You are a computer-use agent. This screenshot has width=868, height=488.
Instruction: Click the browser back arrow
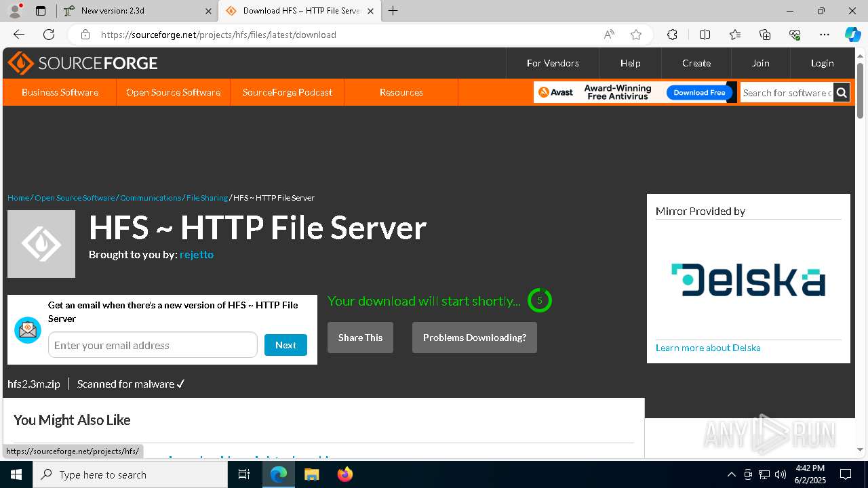[19, 35]
